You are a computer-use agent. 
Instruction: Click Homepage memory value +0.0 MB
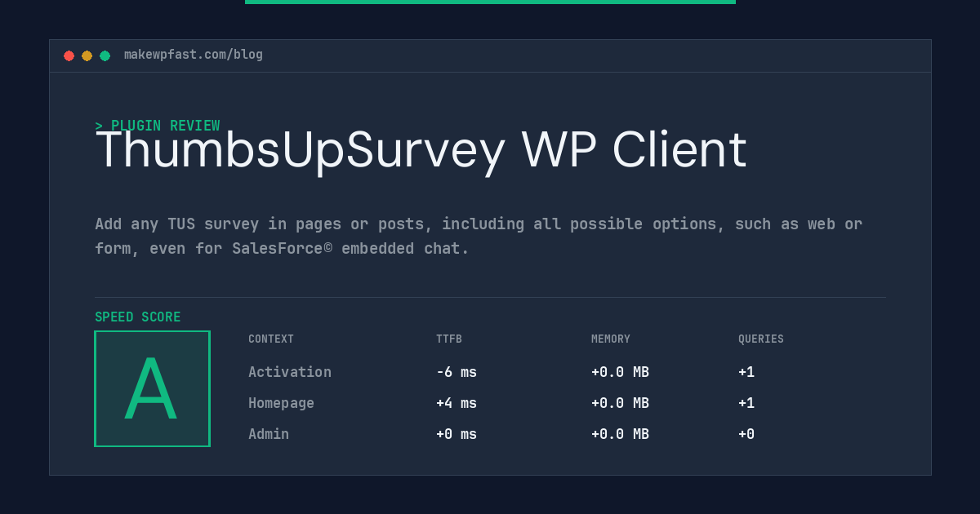[x=620, y=403]
